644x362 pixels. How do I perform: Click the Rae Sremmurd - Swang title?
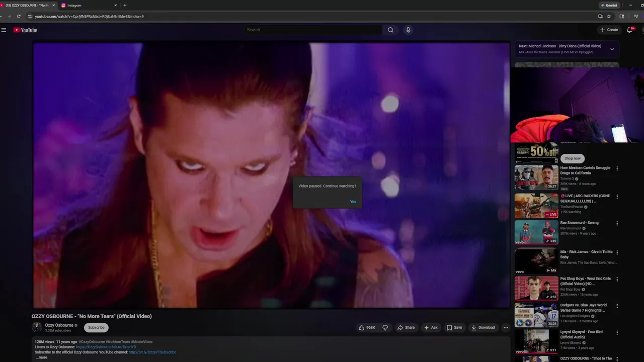(x=580, y=223)
